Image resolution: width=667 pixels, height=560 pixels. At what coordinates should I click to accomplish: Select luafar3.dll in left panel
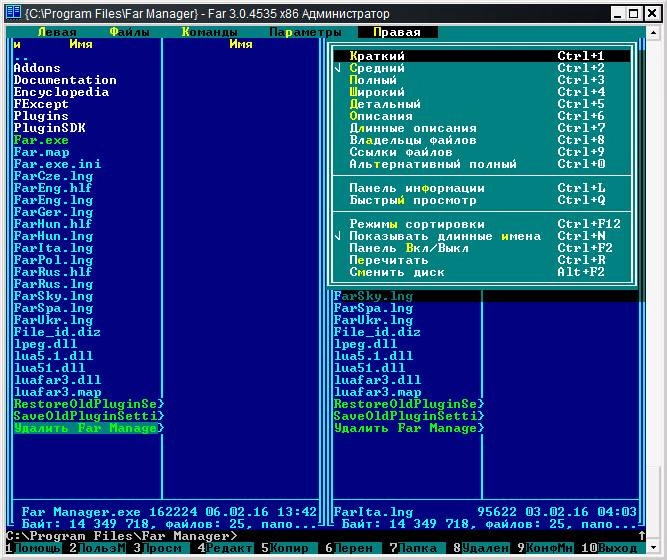click(x=57, y=380)
